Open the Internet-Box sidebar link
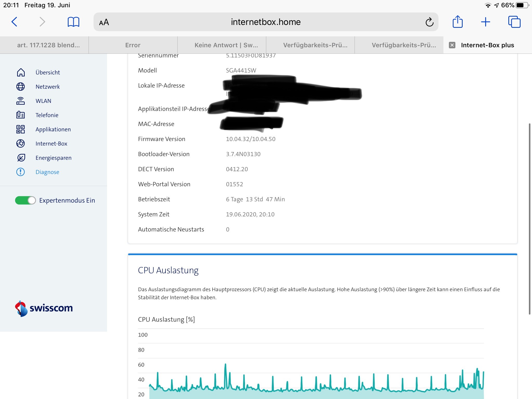The height and width of the screenshot is (399, 532). click(51, 144)
